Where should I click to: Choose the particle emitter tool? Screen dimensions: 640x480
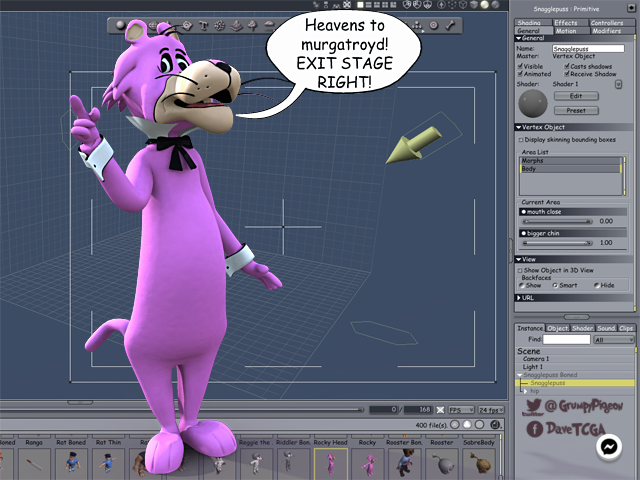tap(220, 26)
